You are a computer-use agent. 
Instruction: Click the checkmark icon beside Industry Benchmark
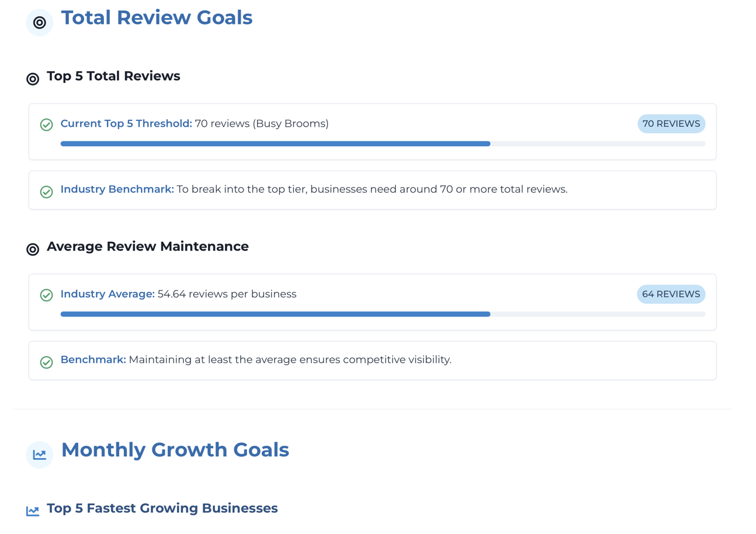coord(46,192)
